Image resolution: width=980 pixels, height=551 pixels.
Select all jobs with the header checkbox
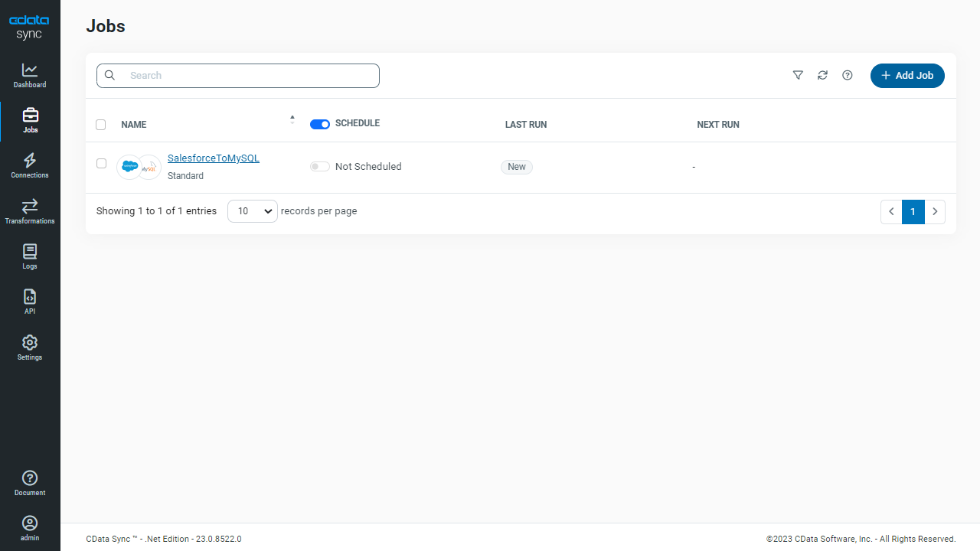point(101,125)
